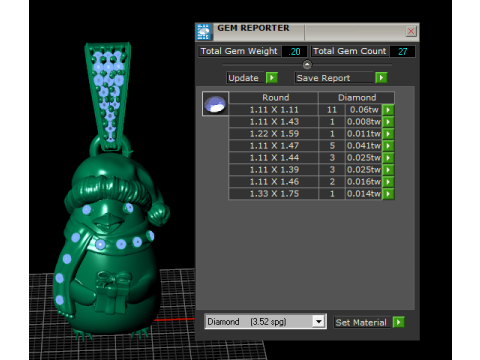
Task: Click the Total Gem Count value 27
Action: pyautogui.click(x=403, y=51)
